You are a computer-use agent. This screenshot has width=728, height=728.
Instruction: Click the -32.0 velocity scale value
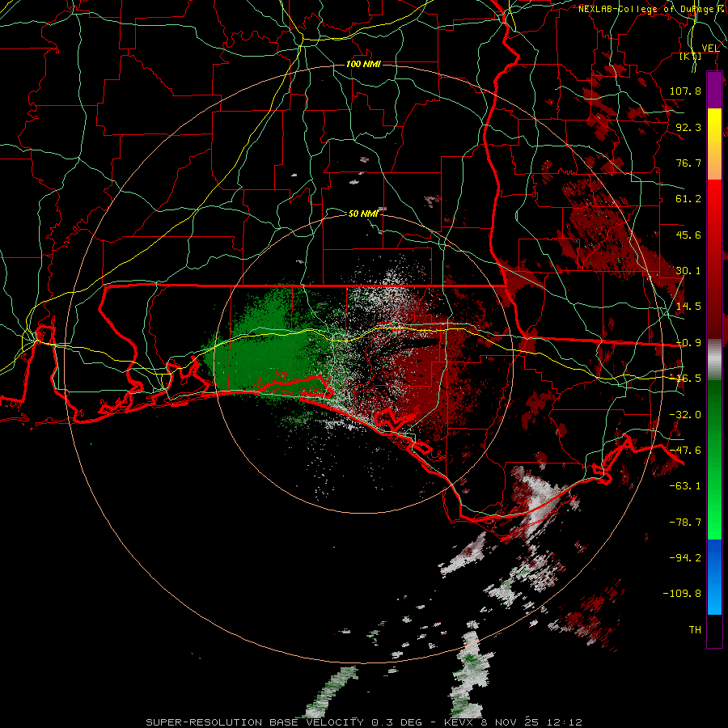coord(685,415)
